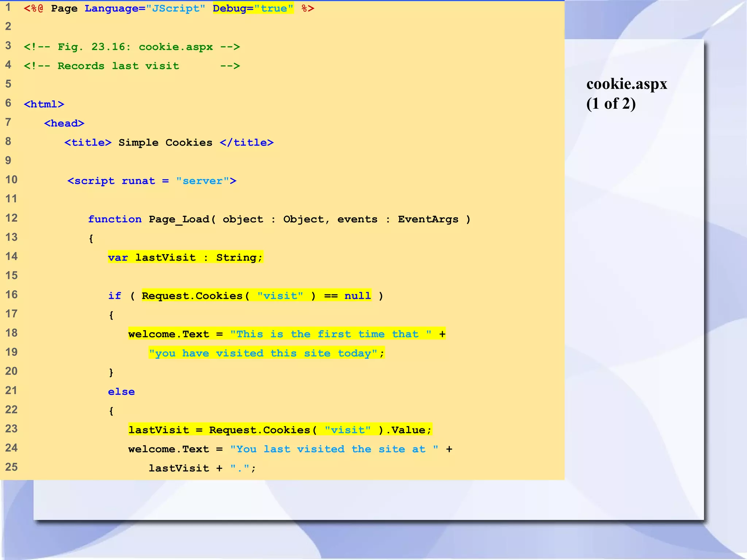Click "You last visited the site at" string

pos(334,449)
